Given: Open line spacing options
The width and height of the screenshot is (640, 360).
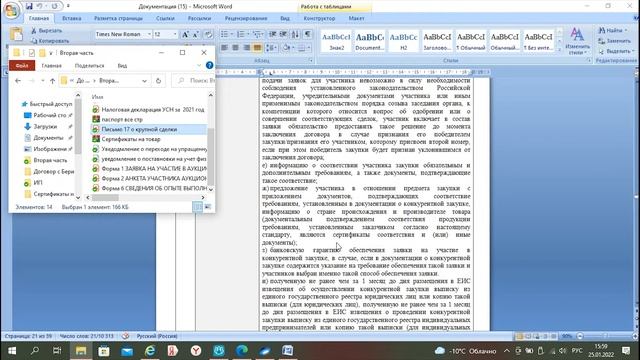Looking at the screenshot, I should tap(271, 48).
